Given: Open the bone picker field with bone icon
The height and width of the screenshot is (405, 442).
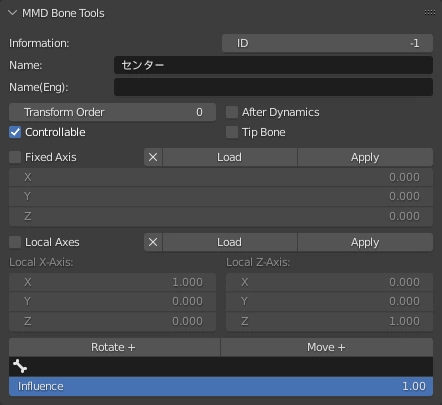Looking at the screenshot, I should click(x=221, y=367).
